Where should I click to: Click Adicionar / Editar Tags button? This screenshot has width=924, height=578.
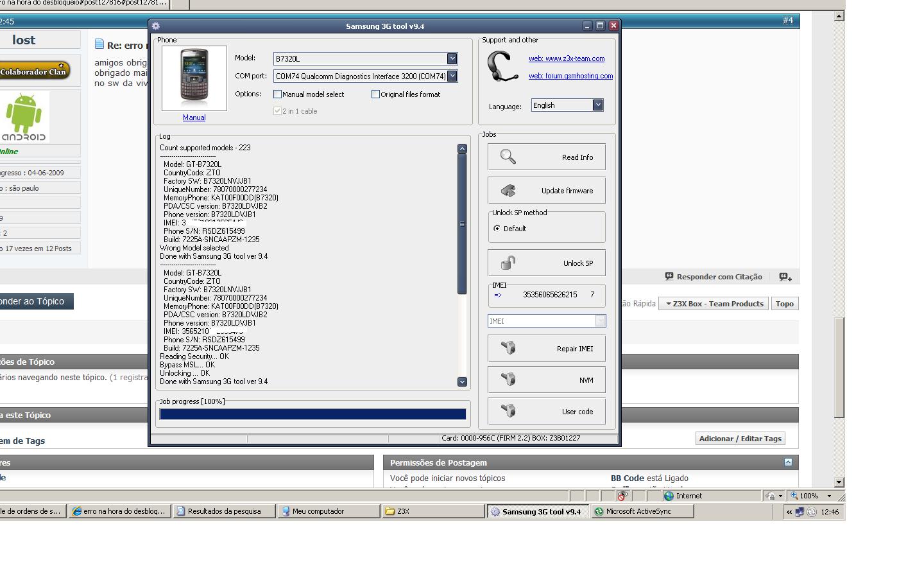[740, 439]
